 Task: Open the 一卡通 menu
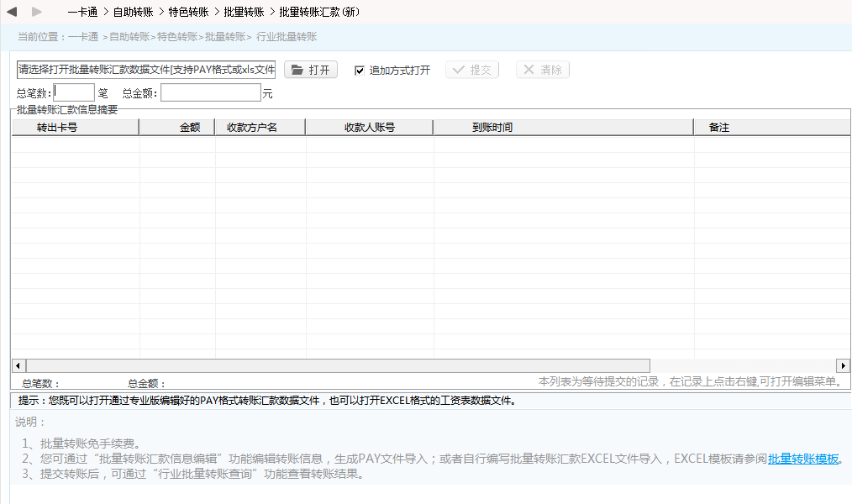tap(83, 13)
